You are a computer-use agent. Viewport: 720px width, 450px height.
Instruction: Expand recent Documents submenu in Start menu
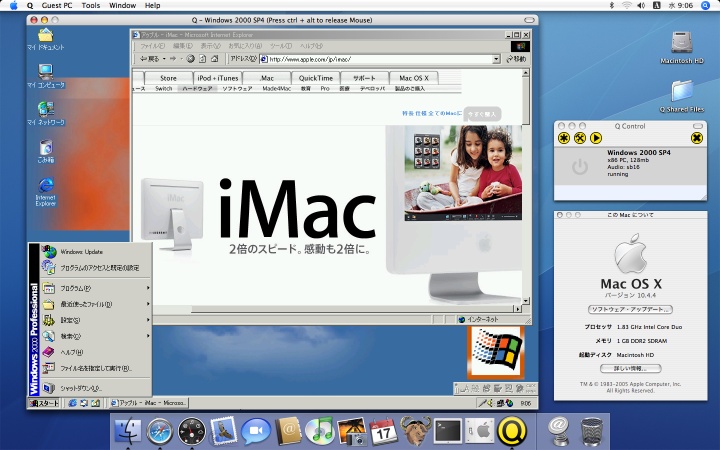coord(96,304)
